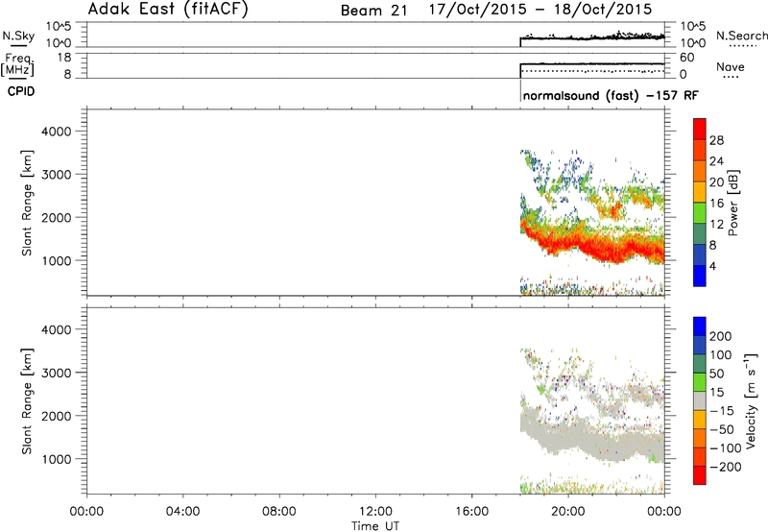This screenshot has height=532, width=768.
Task: Click the '10^5' left tick of noise panel
Action: tap(59, 27)
